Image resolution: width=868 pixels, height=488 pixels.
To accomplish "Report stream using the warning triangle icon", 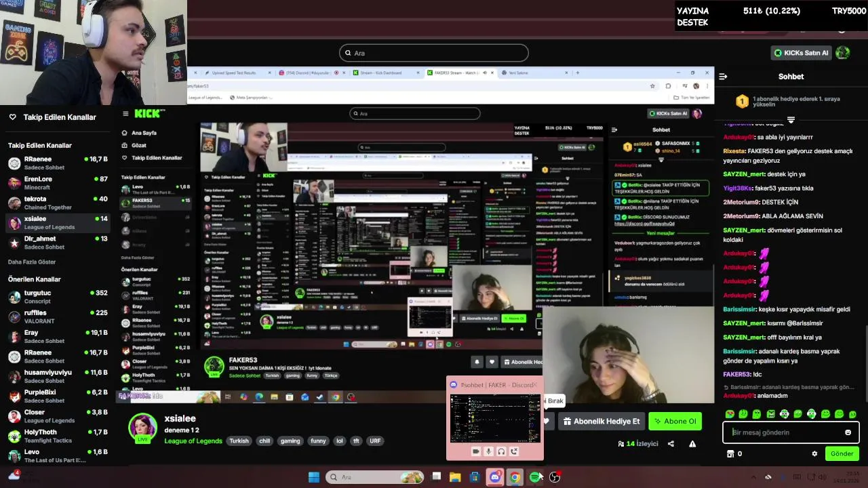I will 692,444.
